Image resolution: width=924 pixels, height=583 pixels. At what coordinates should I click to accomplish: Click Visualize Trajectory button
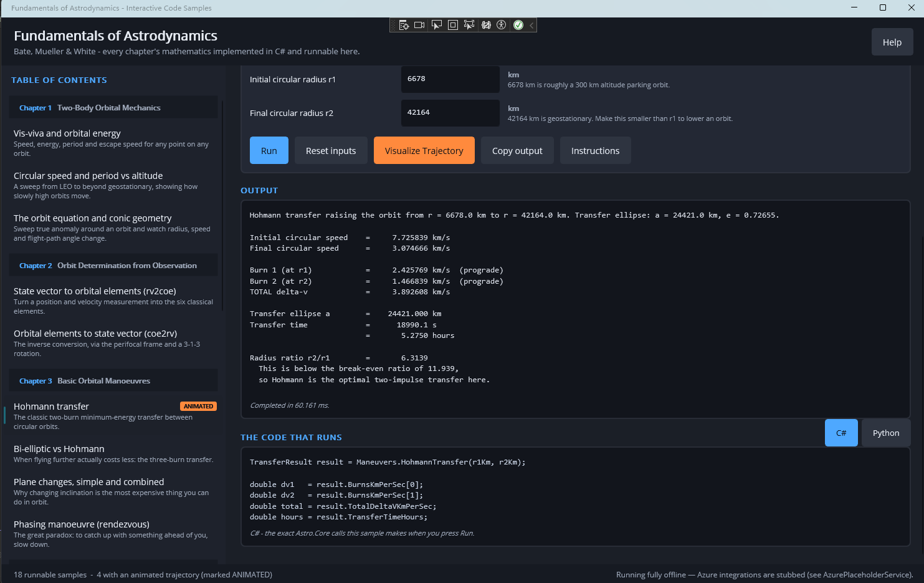click(424, 150)
